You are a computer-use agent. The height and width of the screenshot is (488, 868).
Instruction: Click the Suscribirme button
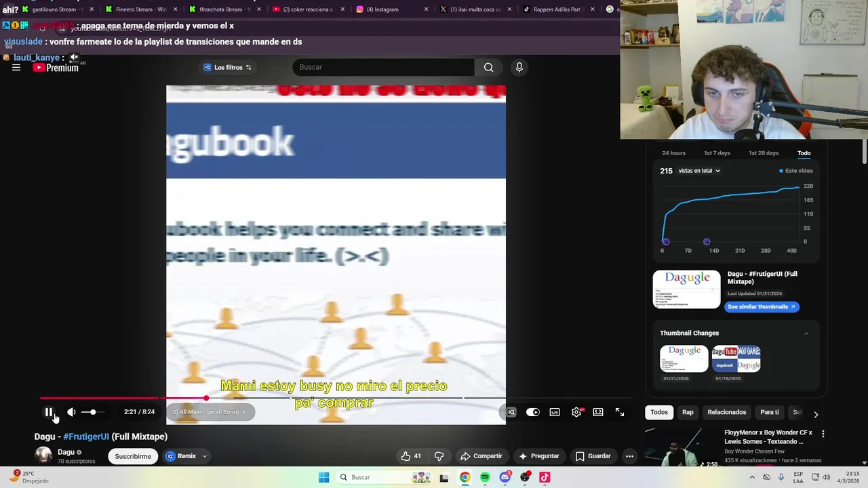(133, 456)
